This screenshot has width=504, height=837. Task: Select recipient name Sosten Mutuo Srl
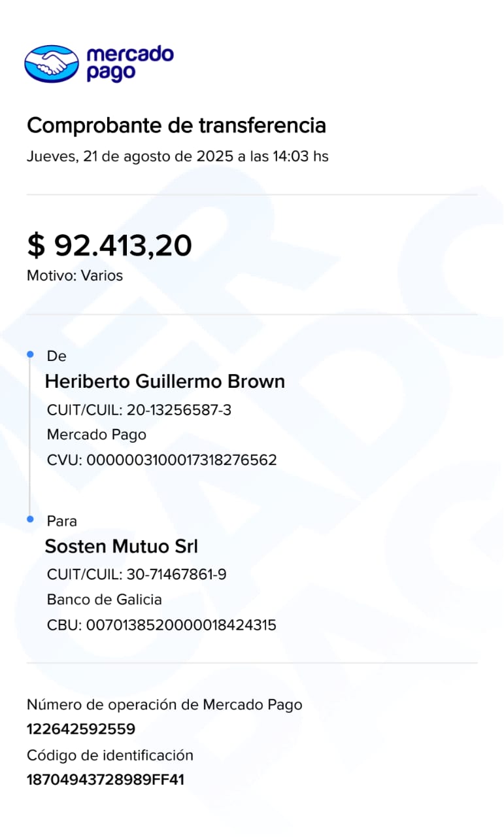121,546
